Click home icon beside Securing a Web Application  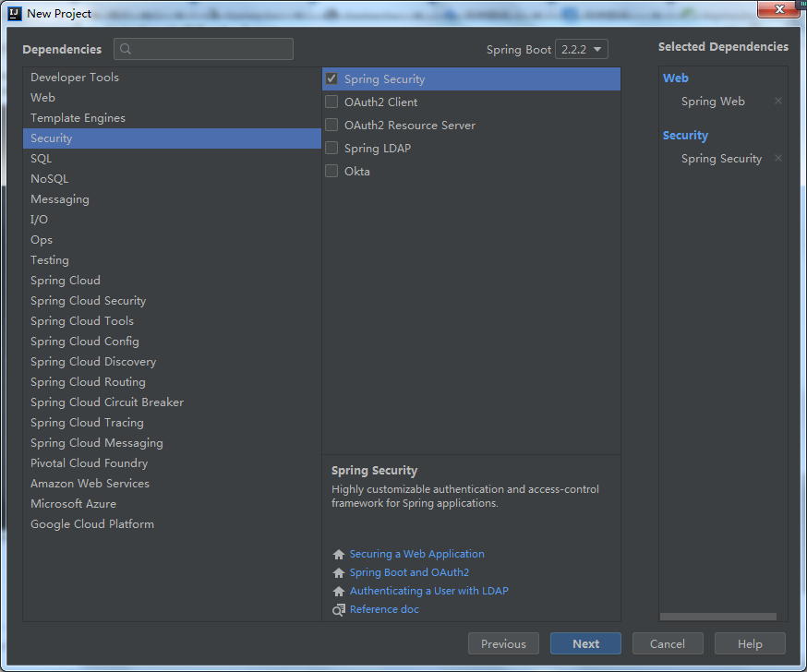tap(338, 555)
